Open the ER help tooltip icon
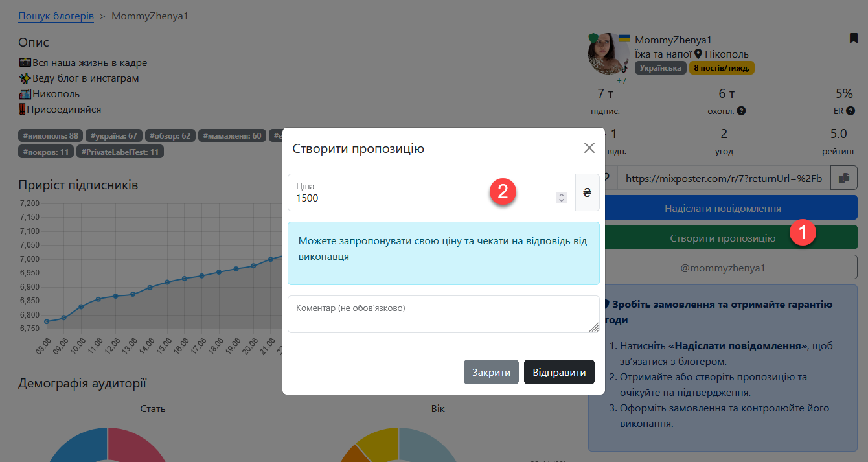The height and width of the screenshot is (462, 868). pos(851,111)
